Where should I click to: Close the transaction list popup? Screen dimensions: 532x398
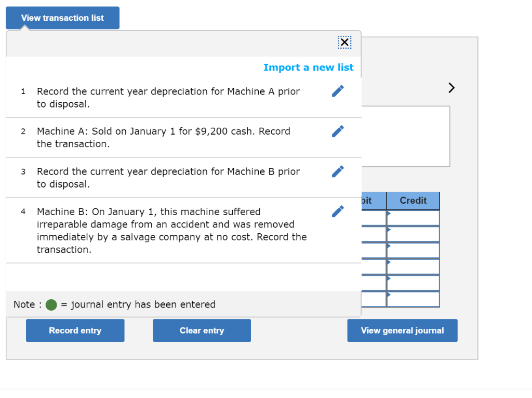pyautogui.click(x=344, y=42)
